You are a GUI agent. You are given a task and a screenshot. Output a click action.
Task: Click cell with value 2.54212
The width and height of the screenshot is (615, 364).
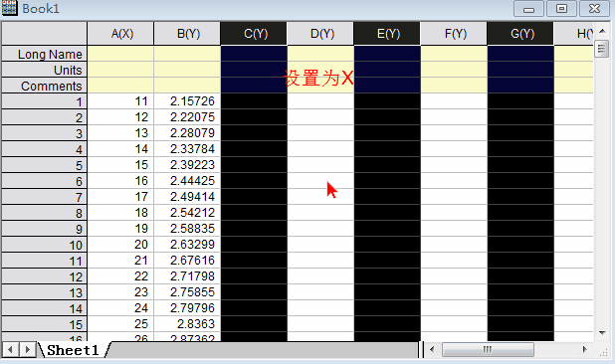click(187, 213)
